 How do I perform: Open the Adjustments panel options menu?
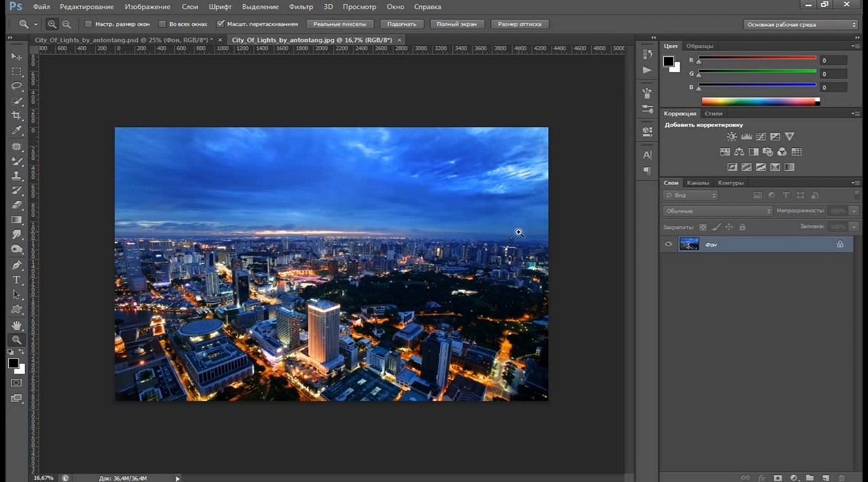click(x=856, y=113)
